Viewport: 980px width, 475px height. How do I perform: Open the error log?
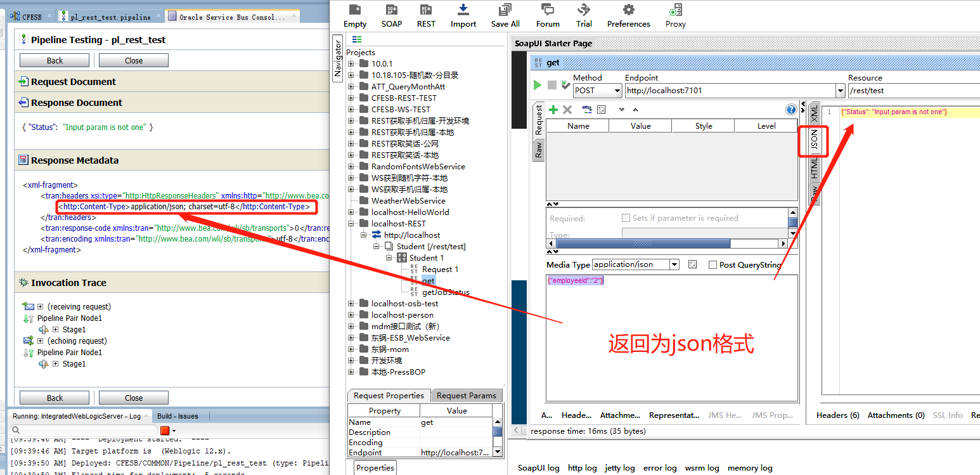pos(660,468)
